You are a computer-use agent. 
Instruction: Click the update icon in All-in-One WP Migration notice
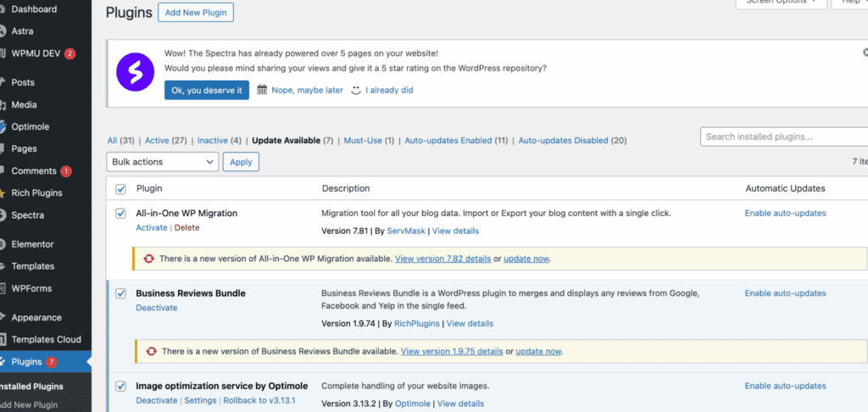[149, 259]
